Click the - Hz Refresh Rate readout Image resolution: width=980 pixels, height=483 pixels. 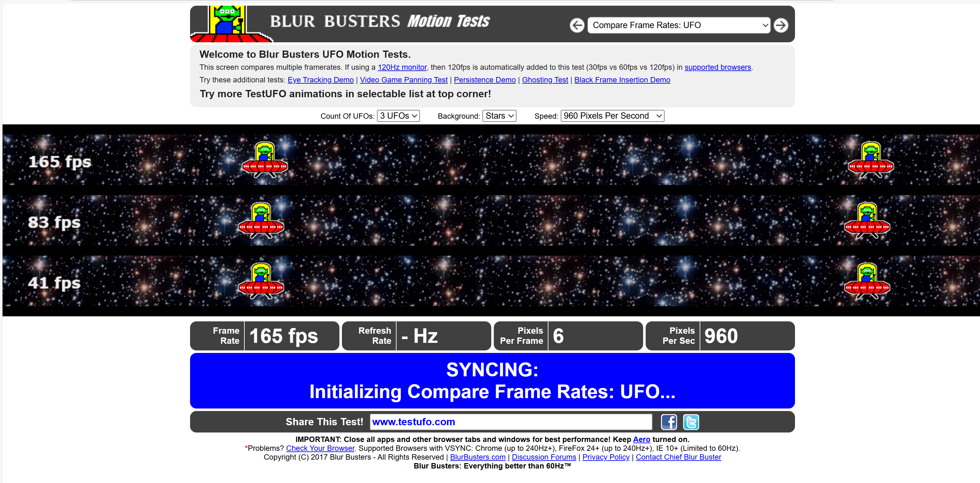(419, 336)
